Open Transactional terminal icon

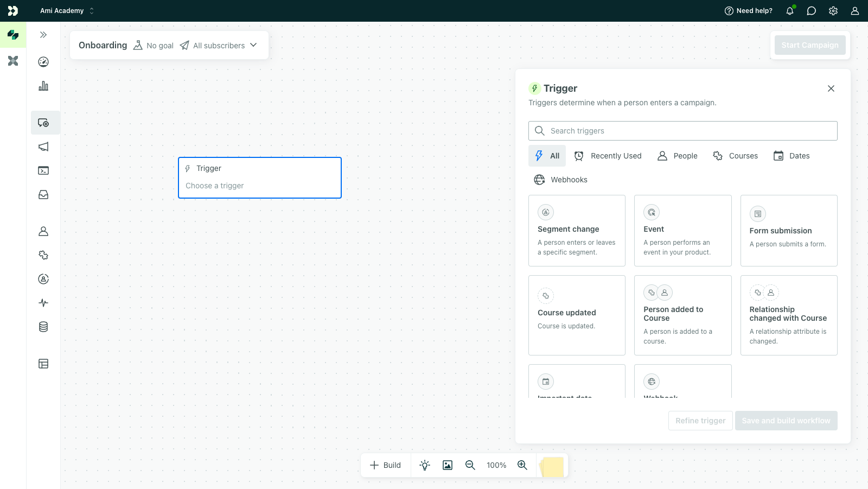click(43, 170)
